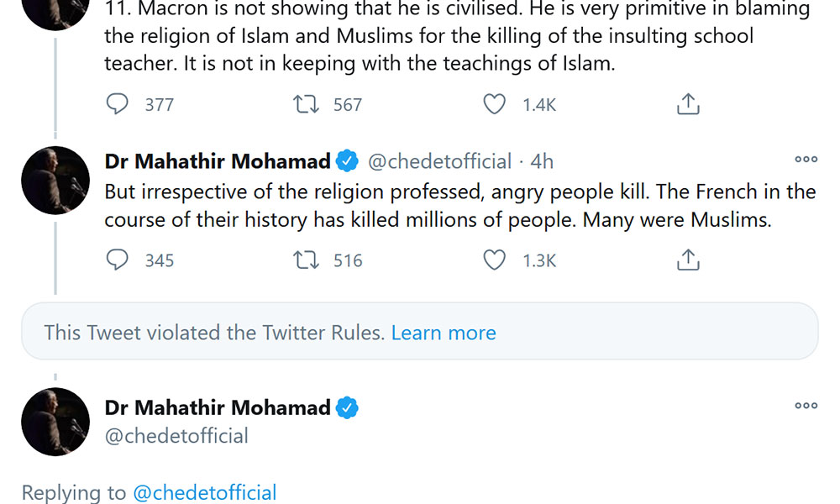Share the 'angry people kill' tweet
Image resolution: width=840 pixels, height=504 pixels.
688,260
